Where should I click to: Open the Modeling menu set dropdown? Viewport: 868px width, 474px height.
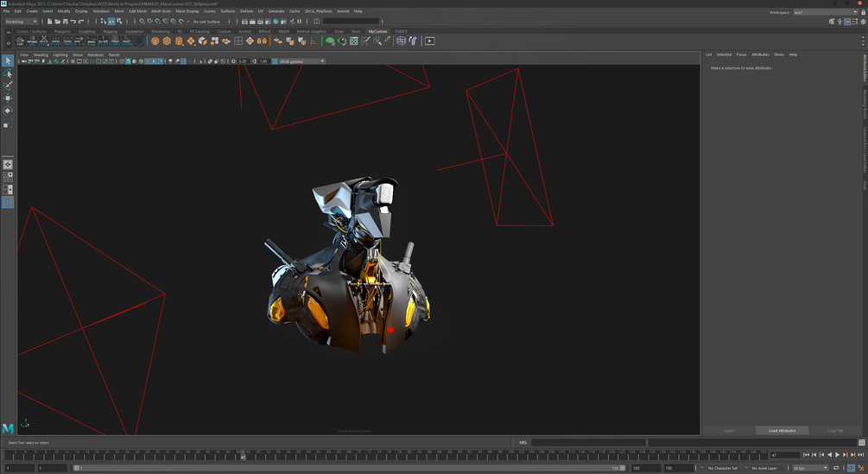(22, 22)
